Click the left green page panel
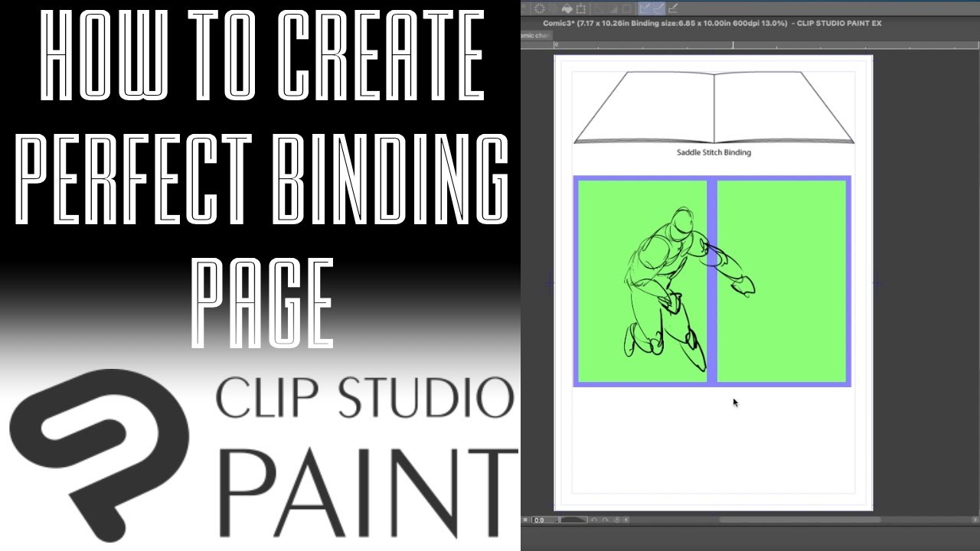This screenshot has height=551, width=980. click(x=642, y=281)
